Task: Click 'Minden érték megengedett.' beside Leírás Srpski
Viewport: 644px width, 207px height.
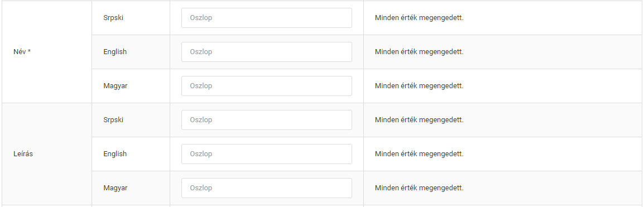Action: pyautogui.click(x=419, y=120)
